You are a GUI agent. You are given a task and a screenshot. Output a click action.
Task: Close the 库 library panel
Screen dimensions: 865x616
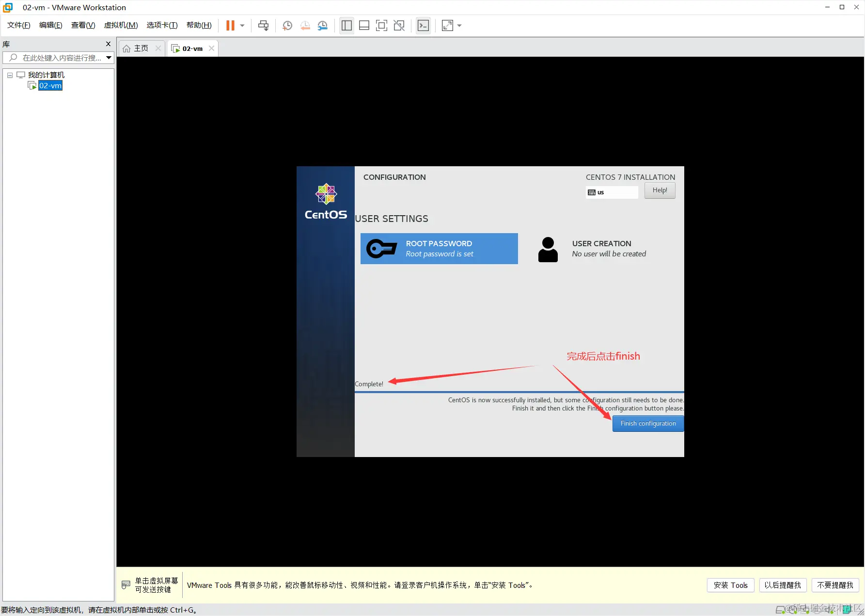(109, 44)
